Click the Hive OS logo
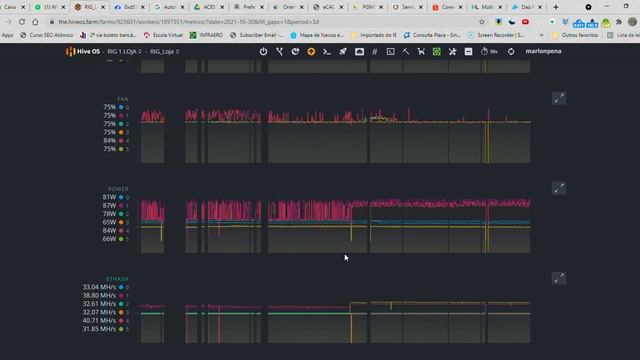 pos(83,51)
